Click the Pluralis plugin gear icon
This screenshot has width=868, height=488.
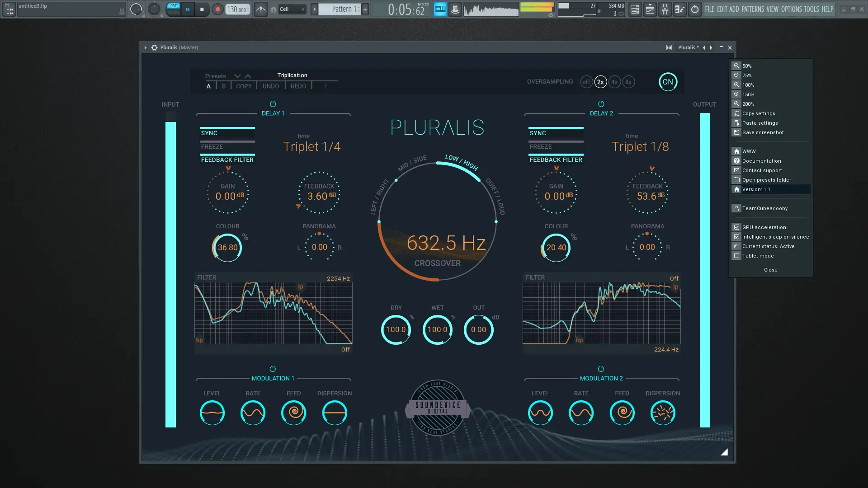tap(155, 47)
